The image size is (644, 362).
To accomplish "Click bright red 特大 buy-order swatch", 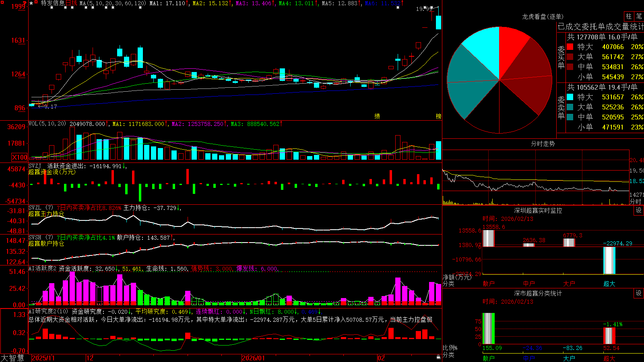I will tap(570, 47).
